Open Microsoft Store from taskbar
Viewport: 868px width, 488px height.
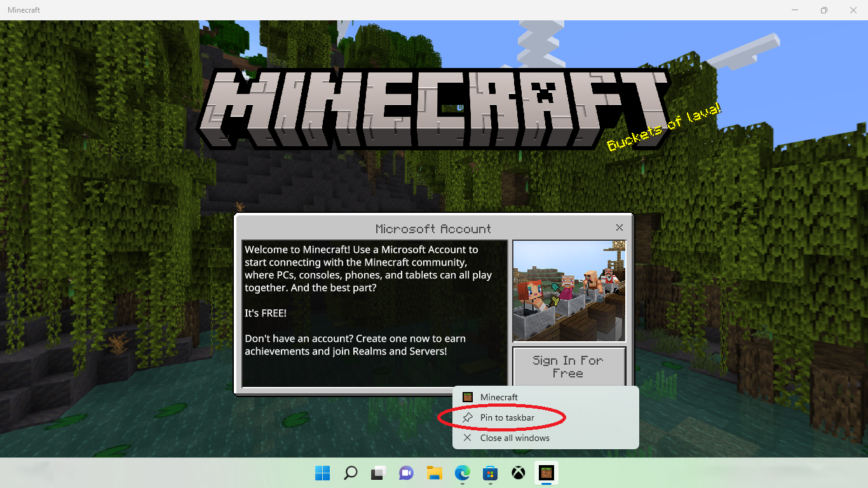(490, 473)
